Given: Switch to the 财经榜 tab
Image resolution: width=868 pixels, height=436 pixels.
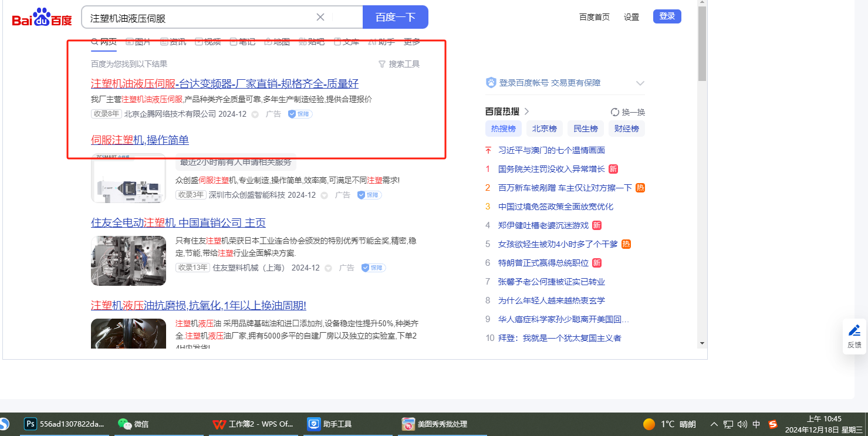Looking at the screenshot, I should [626, 129].
